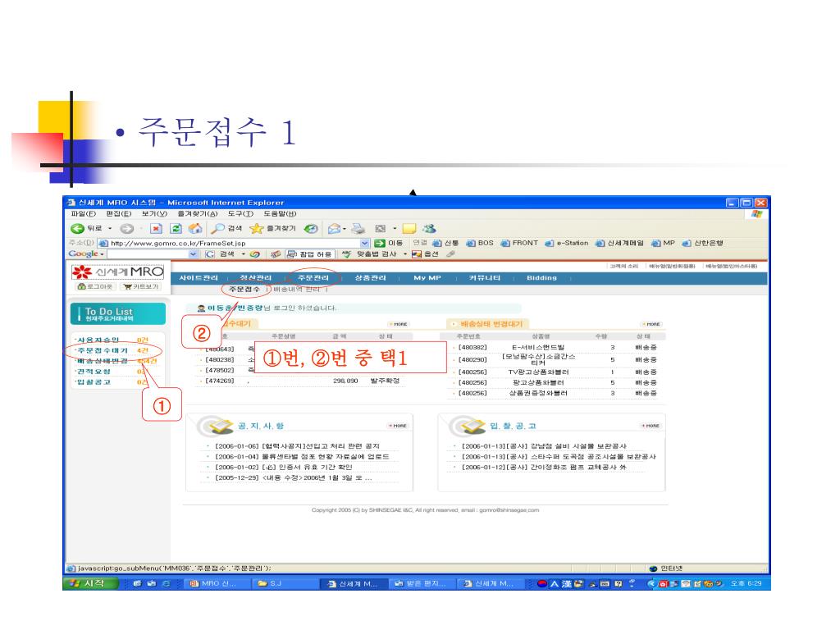
Task: Expand the address bar URL dropdown
Action: coord(365,243)
